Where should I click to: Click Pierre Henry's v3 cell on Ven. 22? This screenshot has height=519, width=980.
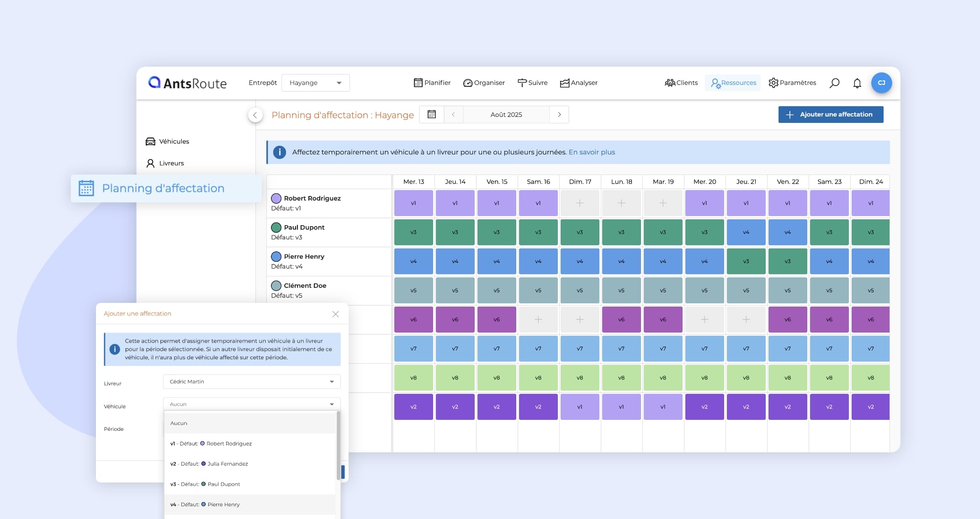tap(788, 261)
